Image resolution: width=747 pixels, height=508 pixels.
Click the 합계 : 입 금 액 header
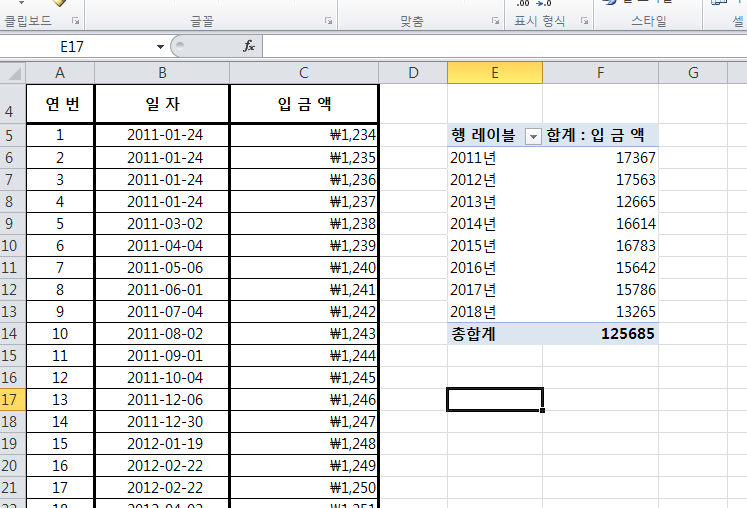pos(600,135)
